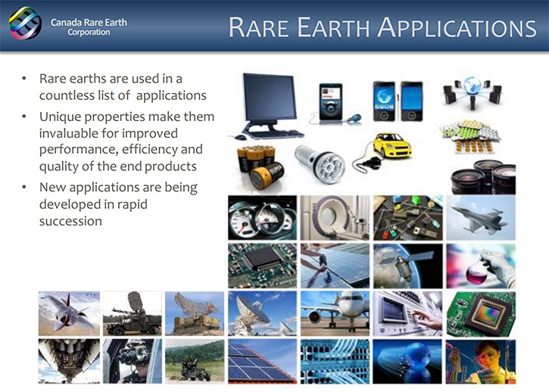Click the rooftop solar panels image
The width and height of the screenshot is (549, 392).
pyautogui.click(x=262, y=361)
